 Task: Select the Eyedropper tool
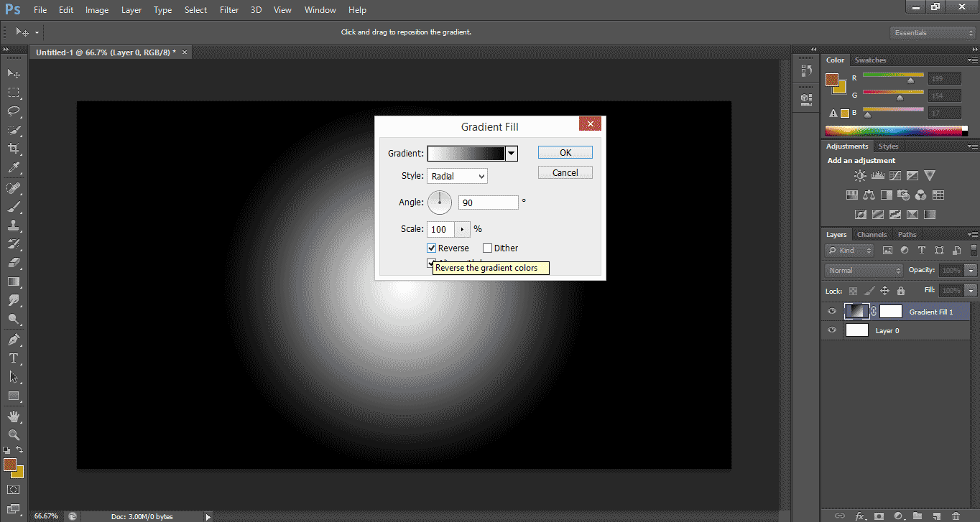coord(14,168)
